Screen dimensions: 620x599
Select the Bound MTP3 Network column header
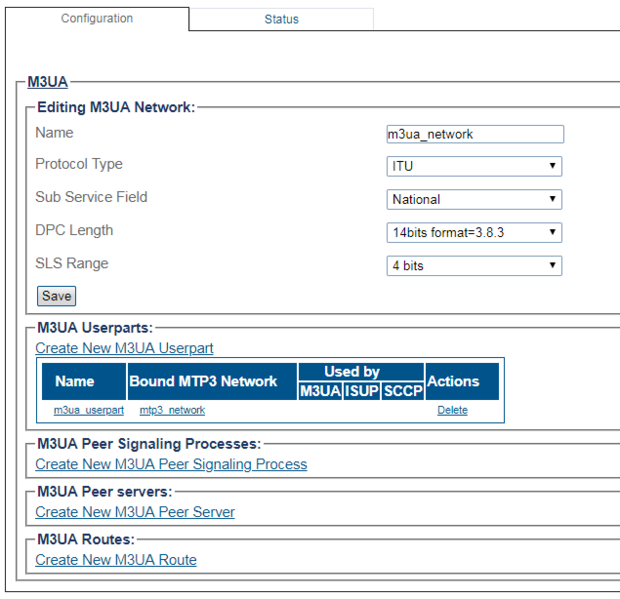pos(212,382)
